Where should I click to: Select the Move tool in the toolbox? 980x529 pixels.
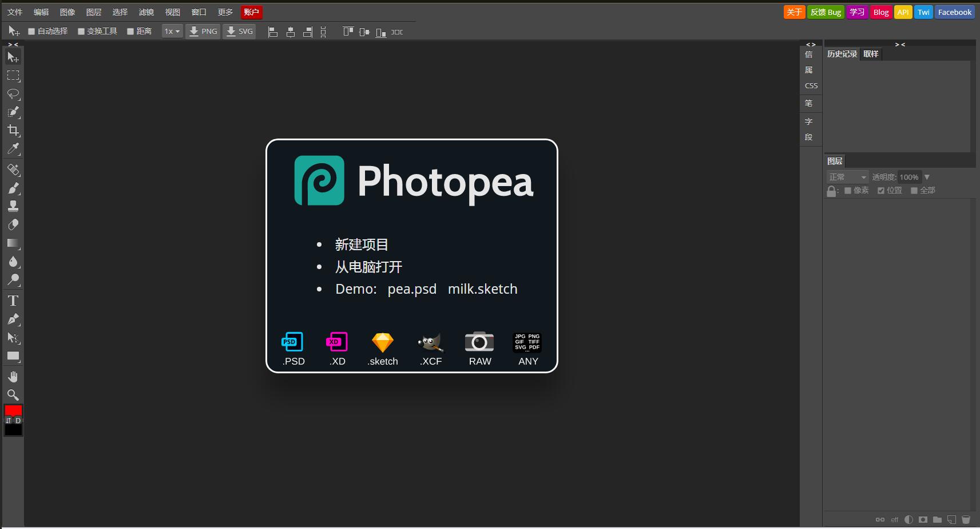tap(13, 57)
